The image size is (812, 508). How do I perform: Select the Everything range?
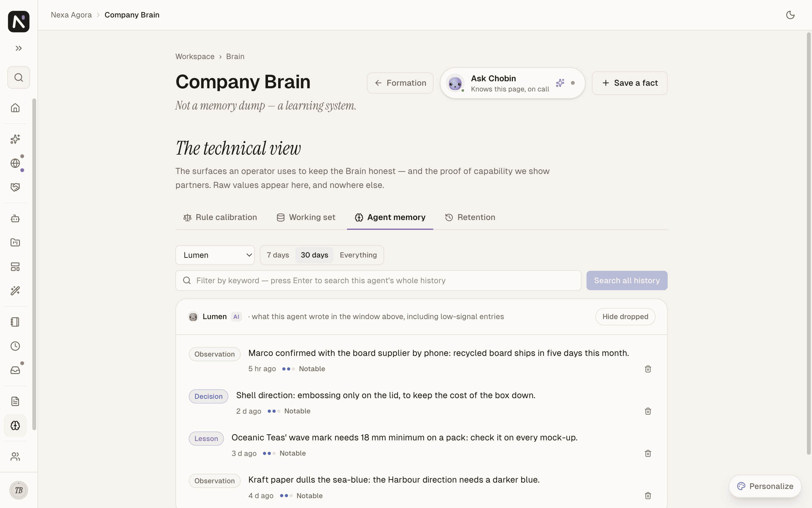pos(358,255)
